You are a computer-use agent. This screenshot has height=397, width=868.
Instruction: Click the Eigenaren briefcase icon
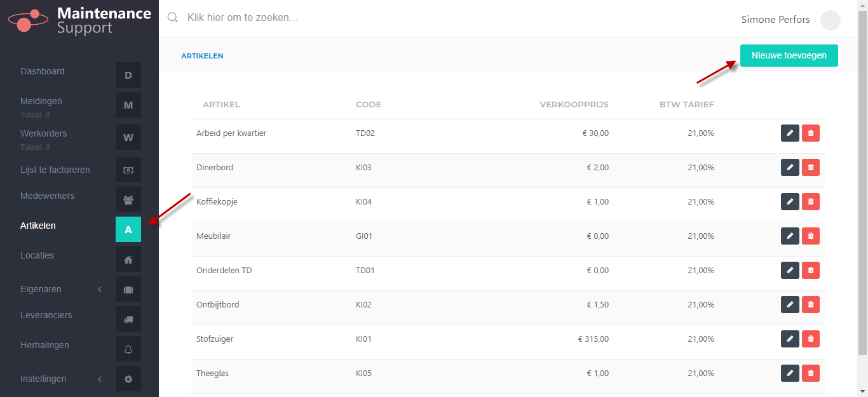click(x=128, y=289)
